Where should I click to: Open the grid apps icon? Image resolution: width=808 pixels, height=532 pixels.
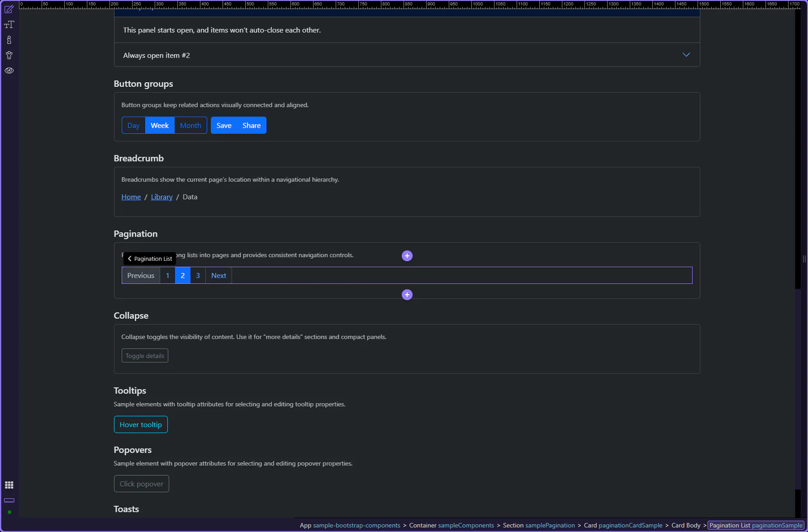pos(9,485)
